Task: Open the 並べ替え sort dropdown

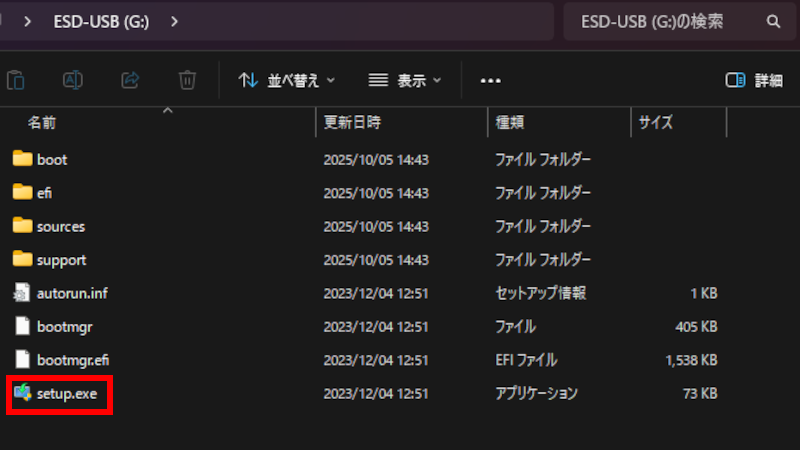Action: [287, 80]
